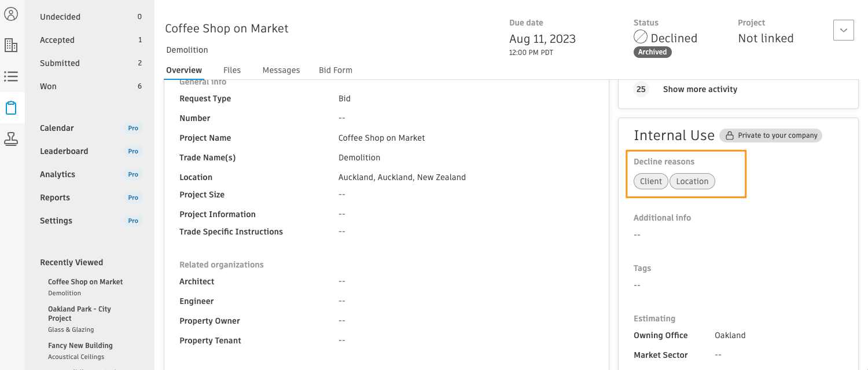Click the building company icon in sidebar

point(11,45)
